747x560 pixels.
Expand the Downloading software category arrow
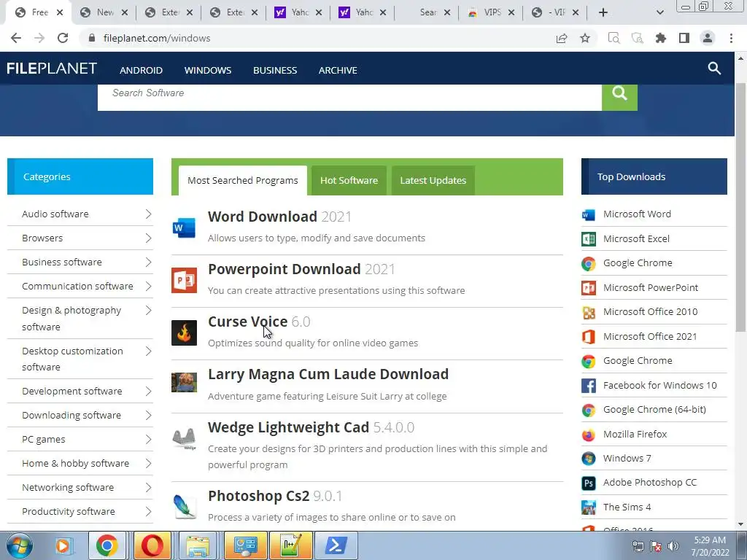[149, 415]
